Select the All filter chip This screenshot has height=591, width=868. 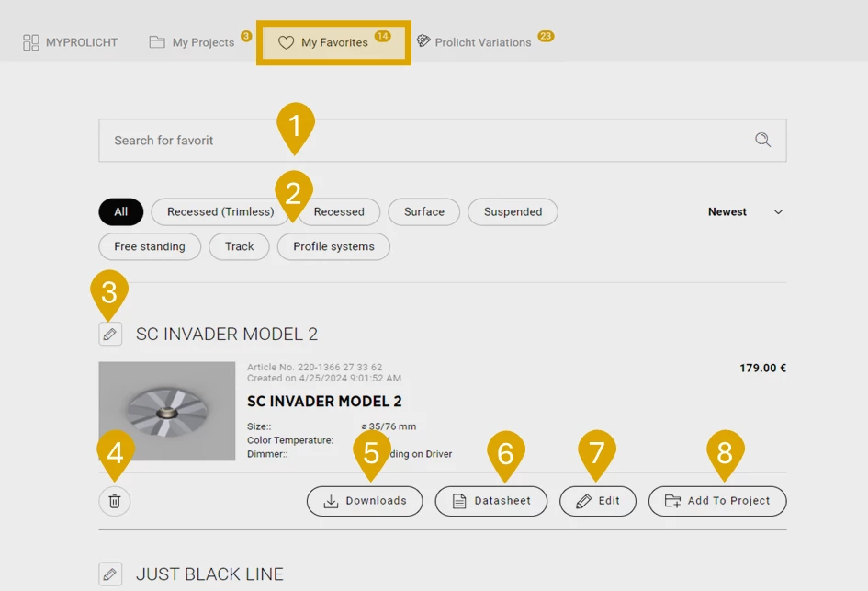(x=120, y=211)
